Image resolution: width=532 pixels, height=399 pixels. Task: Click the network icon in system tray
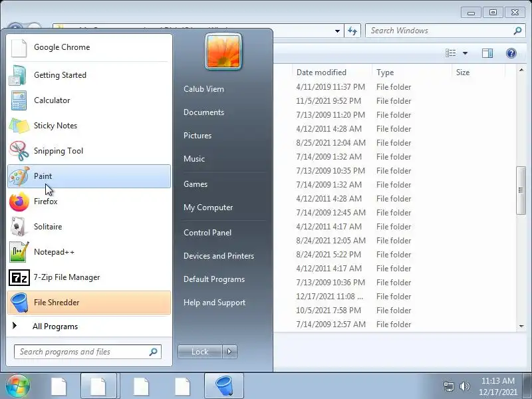pos(448,386)
